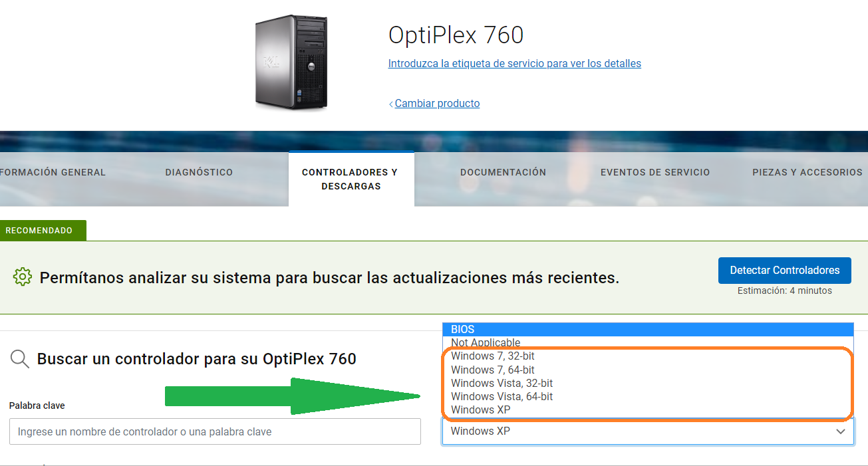Choose Windows Vista, 64-bit option
The height and width of the screenshot is (466, 868).
(x=648, y=396)
